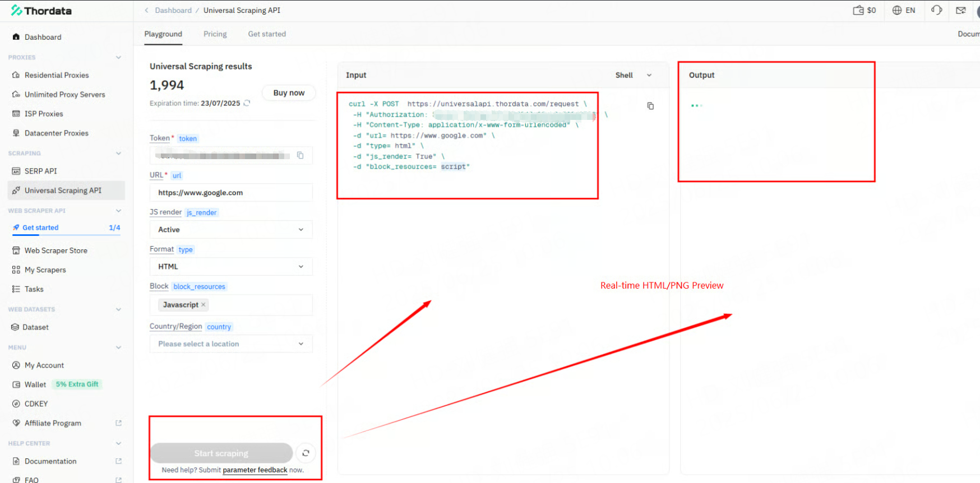Collapse the SCRAPING sidebar section
This screenshot has height=483, width=980.
[118, 154]
